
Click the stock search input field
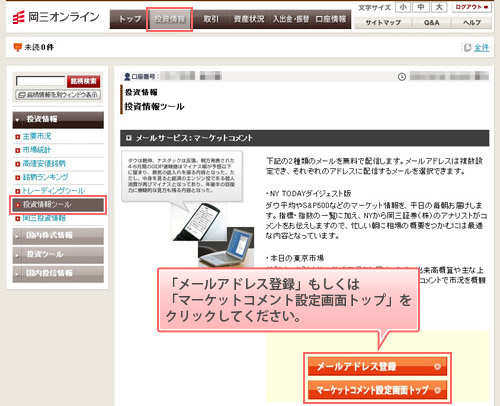click(x=41, y=81)
